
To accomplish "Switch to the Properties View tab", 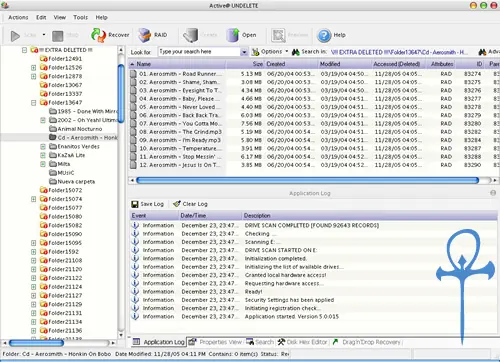I will [216, 342].
